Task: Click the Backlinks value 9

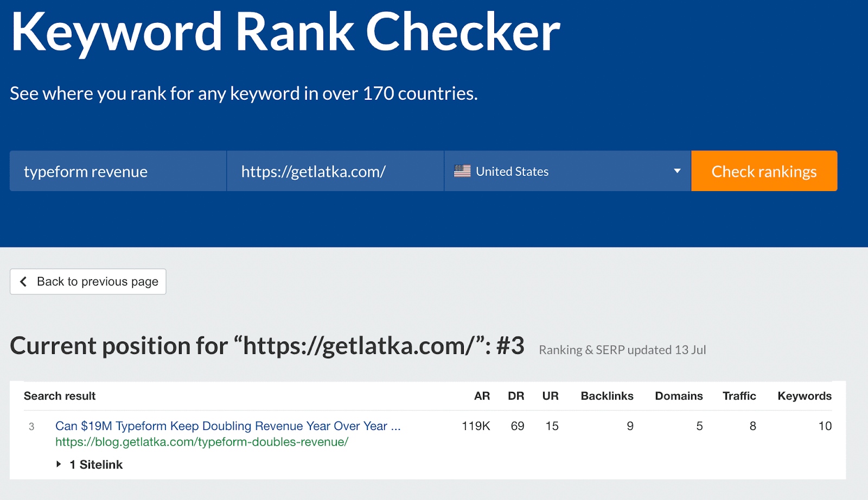Action: pos(630,426)
